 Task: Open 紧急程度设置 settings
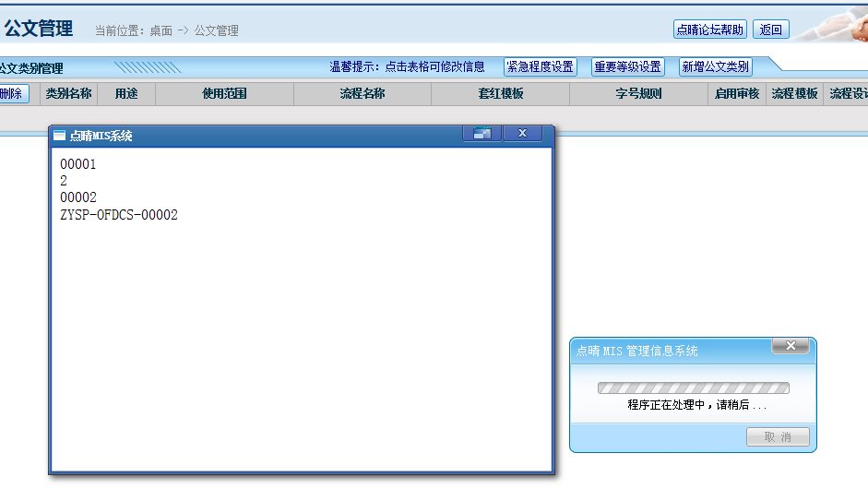[x=540, y=67]
